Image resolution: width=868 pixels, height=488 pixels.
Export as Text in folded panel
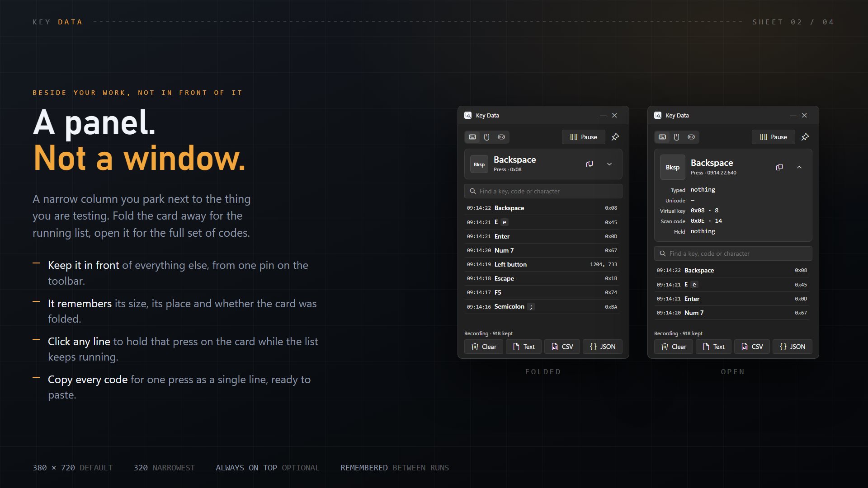[x=524, y=347]
